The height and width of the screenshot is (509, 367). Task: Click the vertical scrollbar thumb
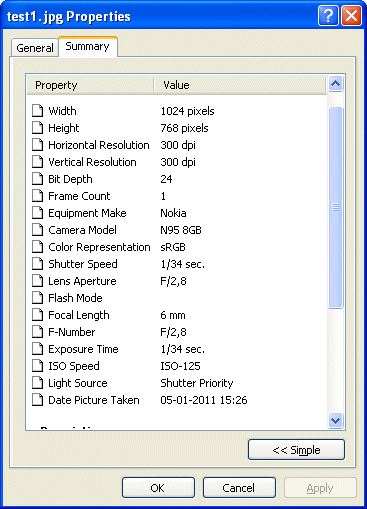pyautogui.click(x=335, y=207)
